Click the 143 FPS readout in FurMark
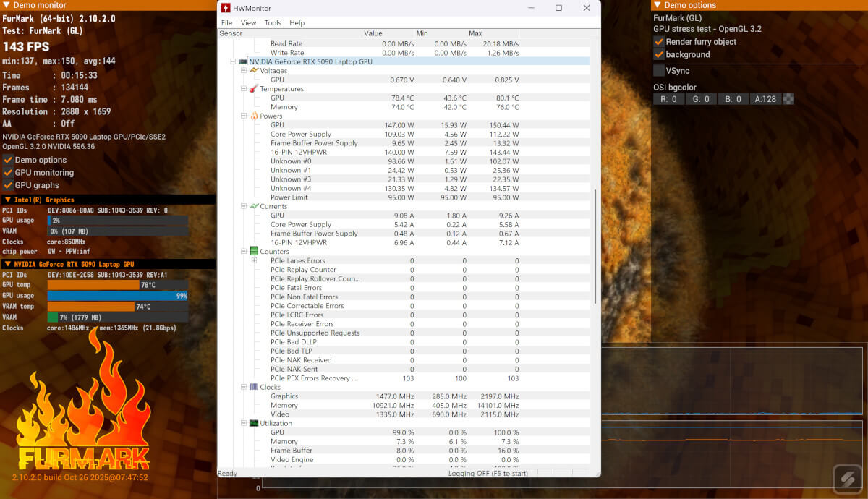 click(27, 46)
